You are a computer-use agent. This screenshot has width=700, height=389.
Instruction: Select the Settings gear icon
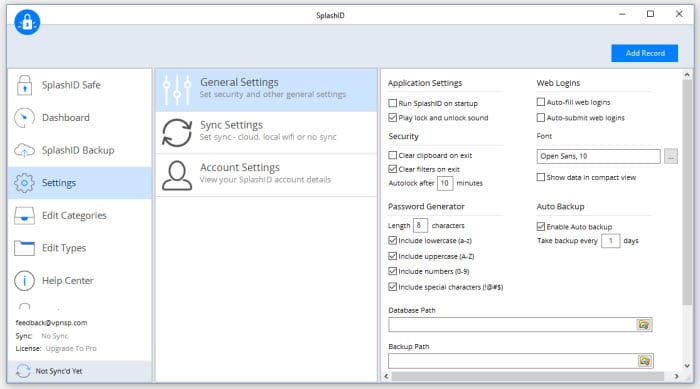pos(25,183)
